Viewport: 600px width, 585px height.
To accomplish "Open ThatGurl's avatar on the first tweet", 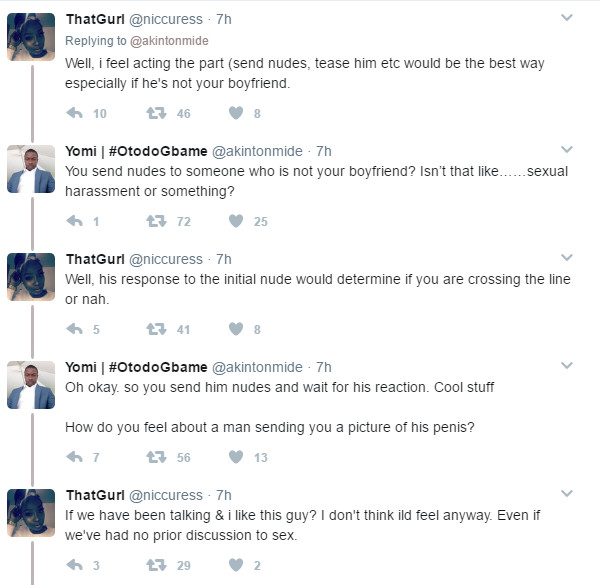I will point(31,37).
